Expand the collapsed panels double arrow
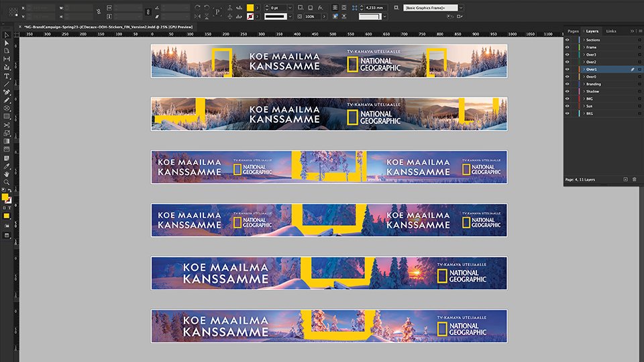This screenshot has height=362, width=644. click(632, 32)
